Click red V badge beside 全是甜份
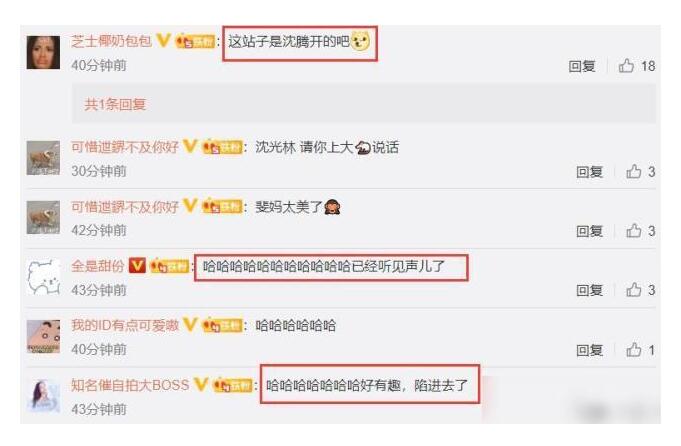 pos(137,265)
